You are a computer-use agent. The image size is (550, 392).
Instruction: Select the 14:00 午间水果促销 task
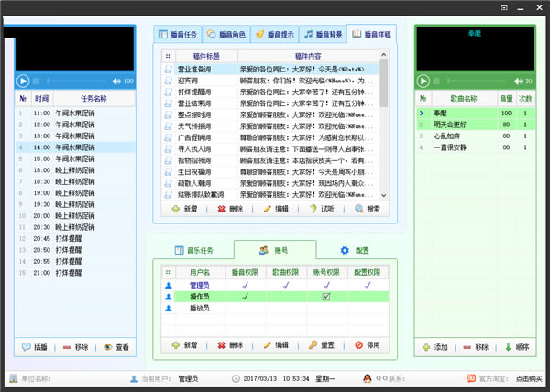point(75,147)
